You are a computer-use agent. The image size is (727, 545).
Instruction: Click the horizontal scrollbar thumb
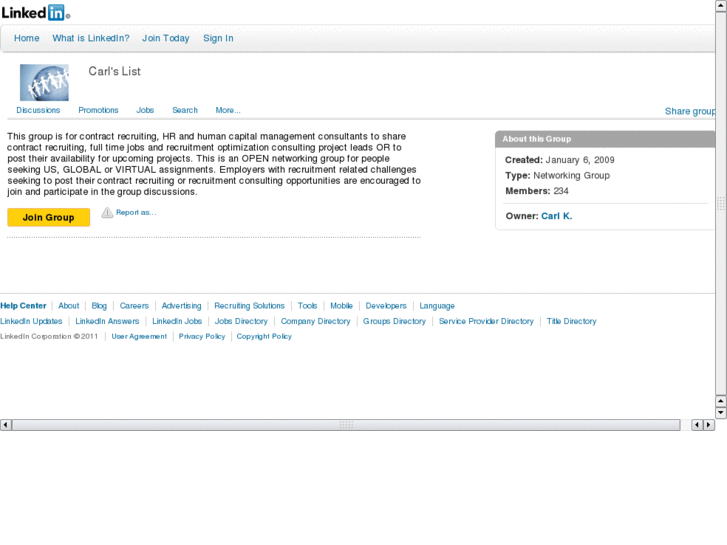346,424
